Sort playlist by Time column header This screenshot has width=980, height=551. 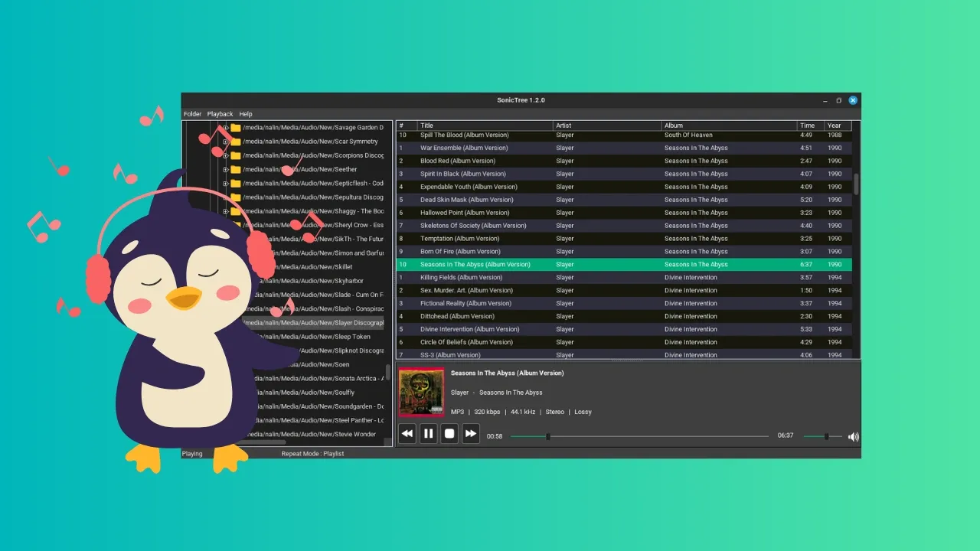click(x=810, y=126)
